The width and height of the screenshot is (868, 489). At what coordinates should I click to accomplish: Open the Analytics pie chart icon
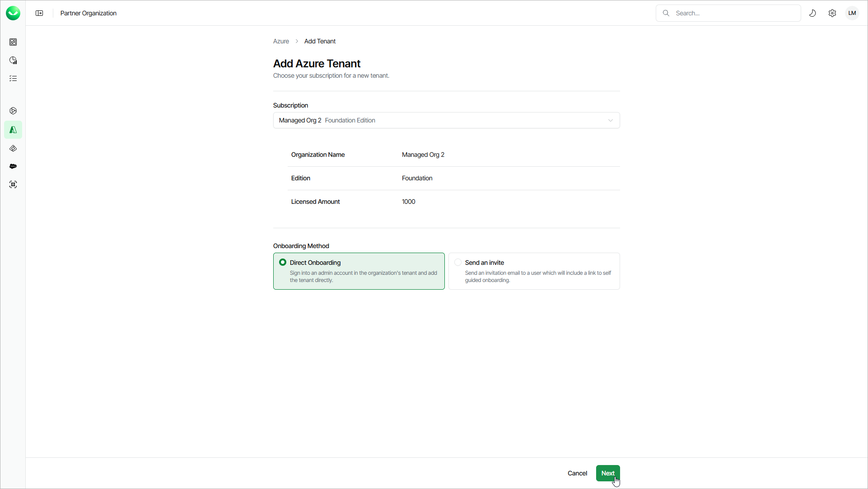pyautogui.click(x=13, y=60)
